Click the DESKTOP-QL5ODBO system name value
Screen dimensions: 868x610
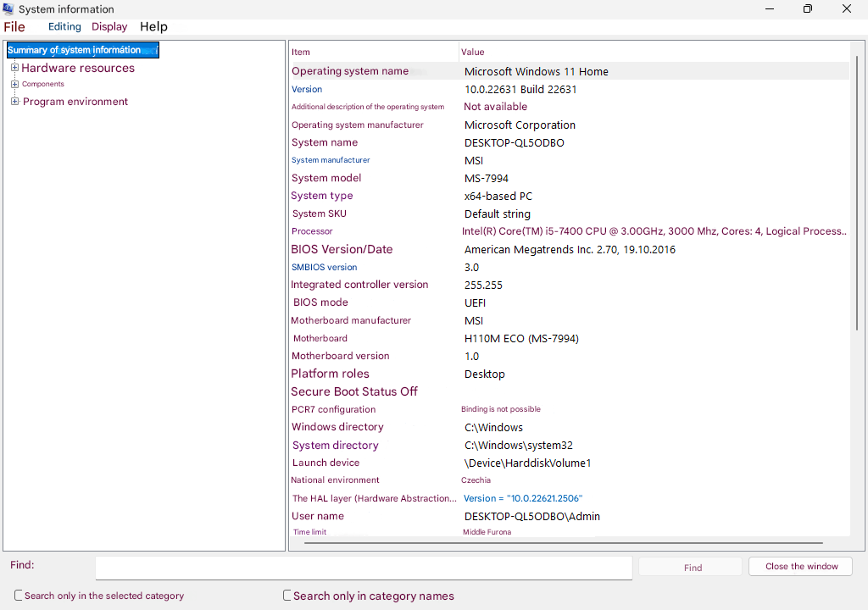coord(515,143)
